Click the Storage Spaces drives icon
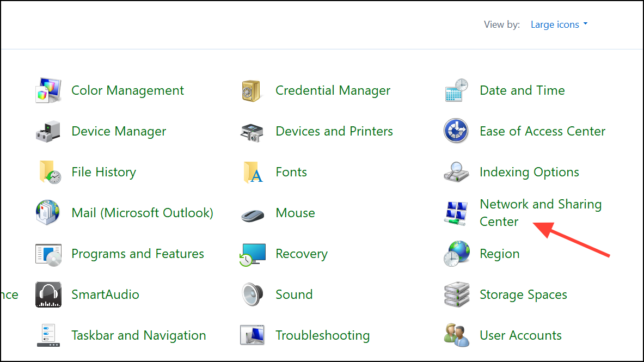This screenshot has width=644, height=362. tap(456, 294)
